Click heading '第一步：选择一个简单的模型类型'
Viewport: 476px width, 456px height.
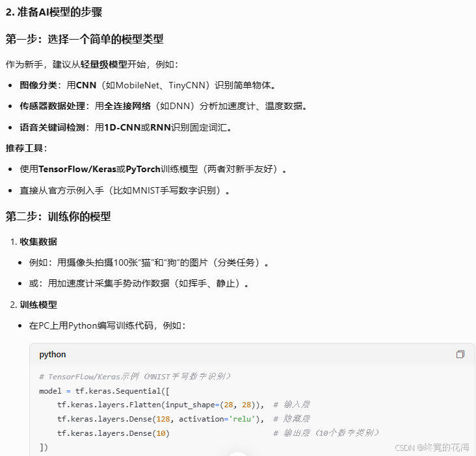tap(85, 39)
